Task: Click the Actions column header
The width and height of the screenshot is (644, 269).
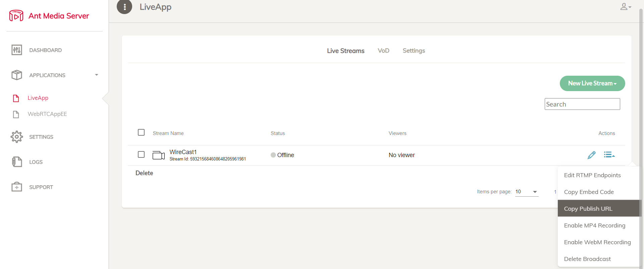Action: tap(607, 133)
